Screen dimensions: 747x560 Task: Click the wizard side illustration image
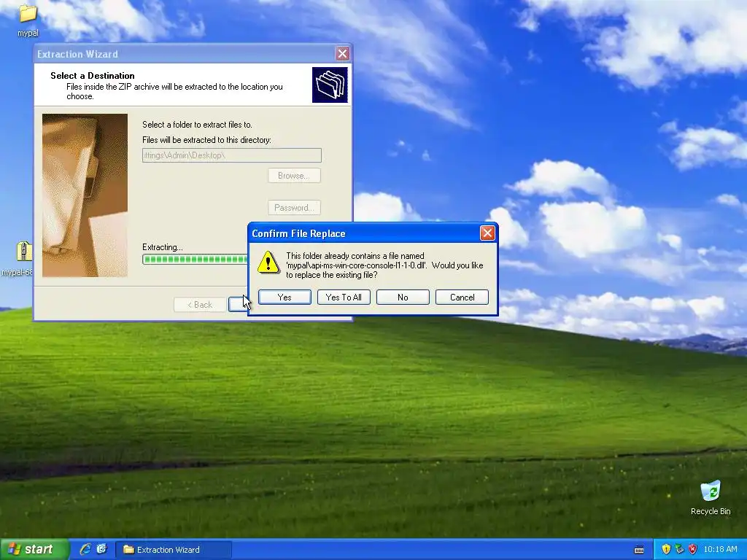point(85,195)
